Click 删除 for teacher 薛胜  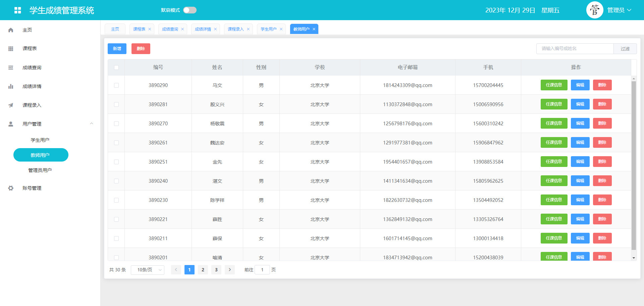(x=602, y=219)
